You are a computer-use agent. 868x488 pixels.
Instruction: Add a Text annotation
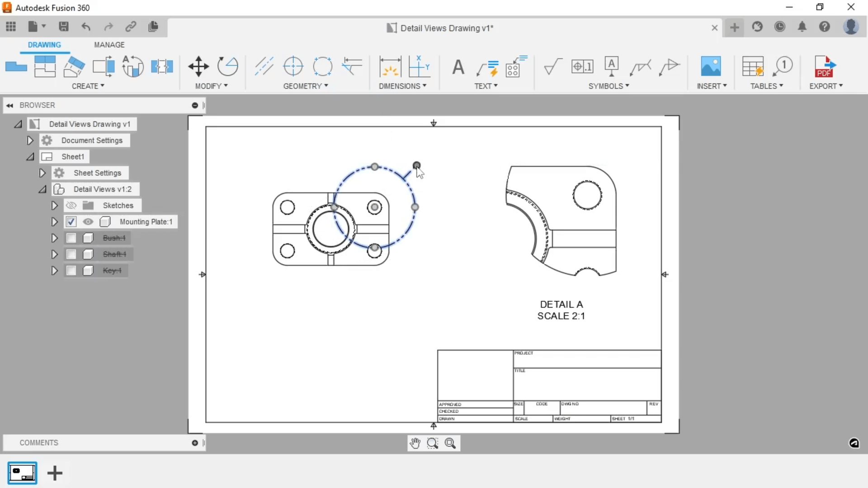point(458,66)
